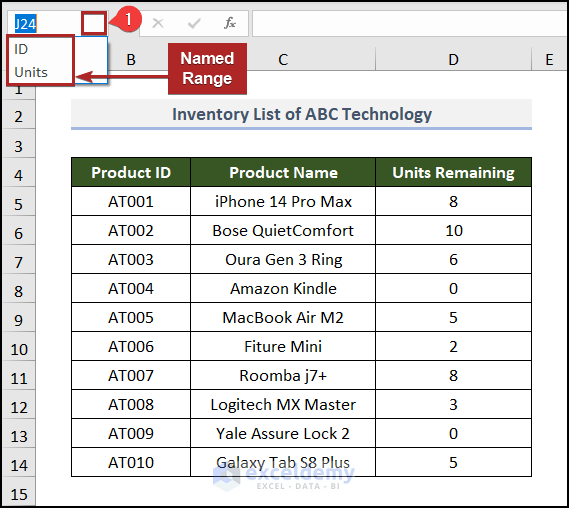Select row 15 header
Viewport: 569px width, 508px height.
[19, 492]
